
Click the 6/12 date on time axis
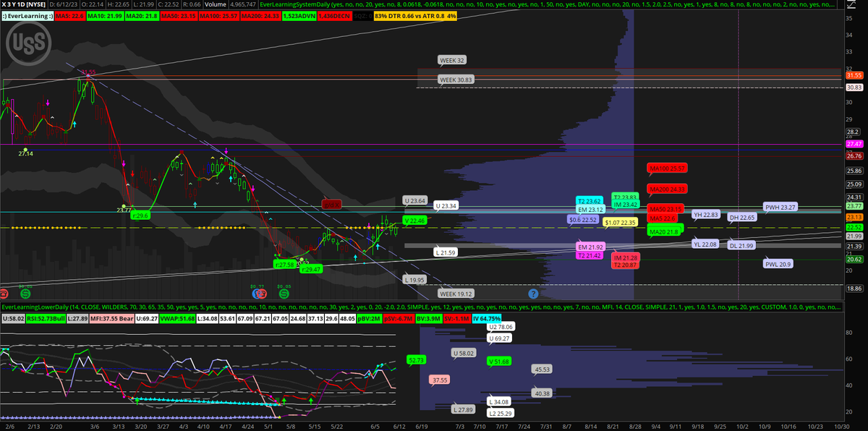coord(399,427)
